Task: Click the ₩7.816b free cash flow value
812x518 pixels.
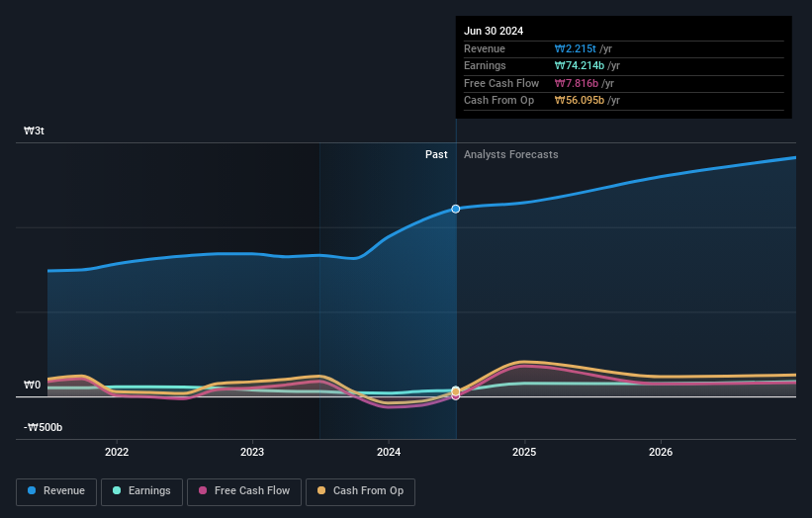Action: pyautogui.click(x=577, y=83)
